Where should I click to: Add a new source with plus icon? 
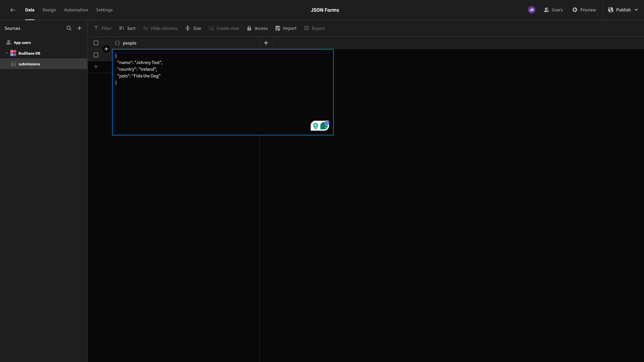click(x=79, y=28)
